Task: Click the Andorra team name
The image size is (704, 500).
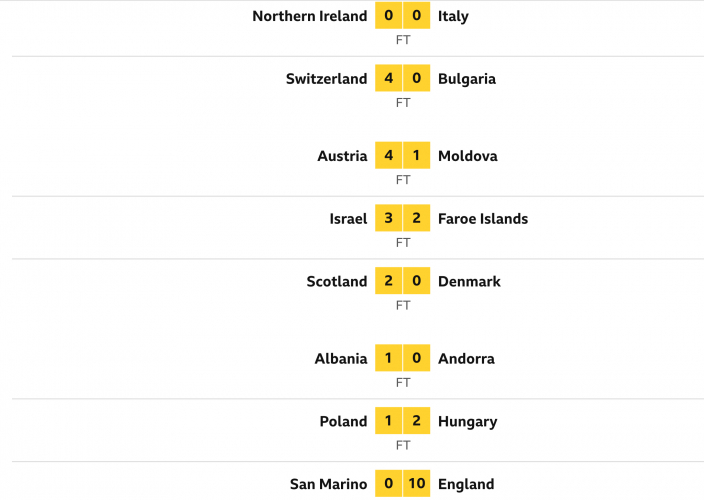Action: click(x=466, y=359)
